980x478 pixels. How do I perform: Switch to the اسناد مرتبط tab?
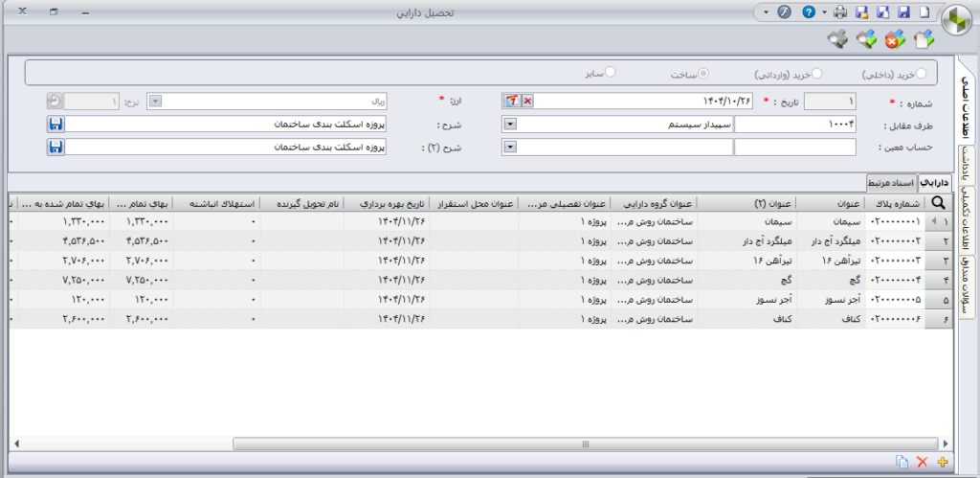tap(891, 182)
